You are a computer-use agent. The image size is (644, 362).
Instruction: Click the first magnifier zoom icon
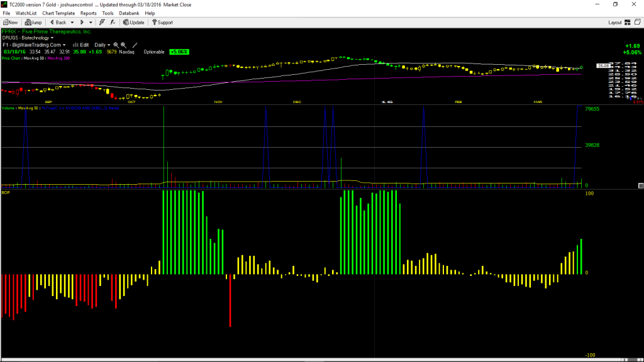pos(116,45)
